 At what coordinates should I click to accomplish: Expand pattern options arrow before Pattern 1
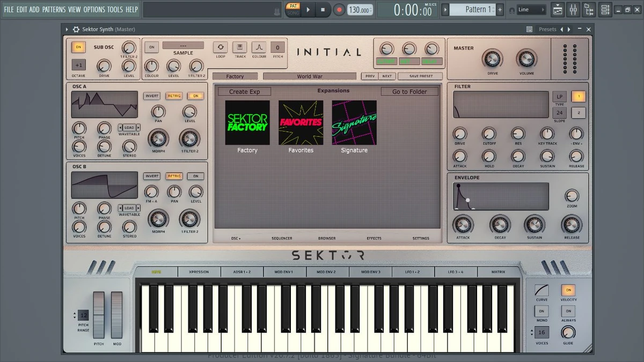(445, 10)
